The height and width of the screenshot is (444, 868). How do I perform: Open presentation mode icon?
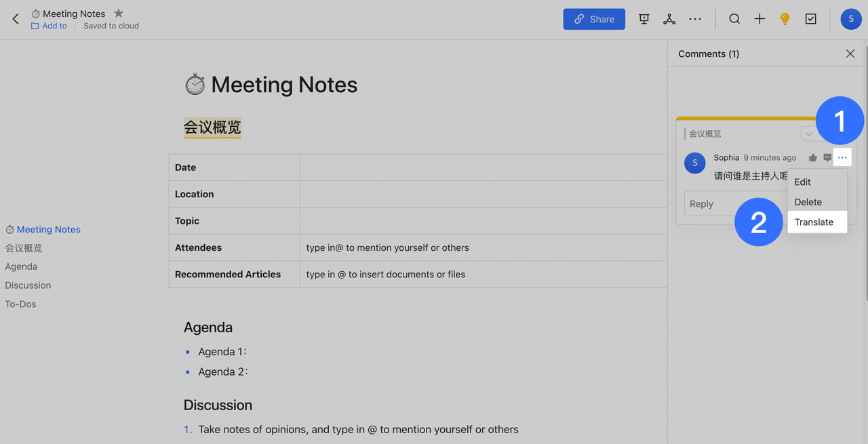pos(644,19)
